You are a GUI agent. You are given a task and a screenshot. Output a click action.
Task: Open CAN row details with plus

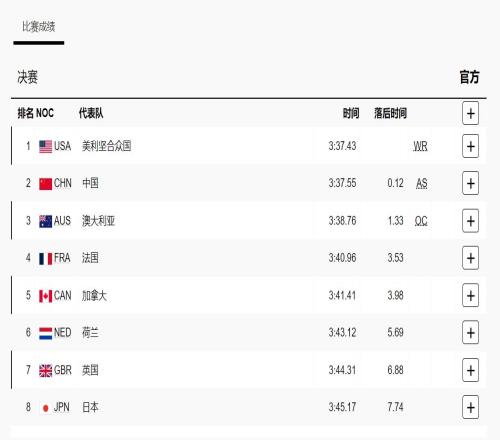click(470, 295)
